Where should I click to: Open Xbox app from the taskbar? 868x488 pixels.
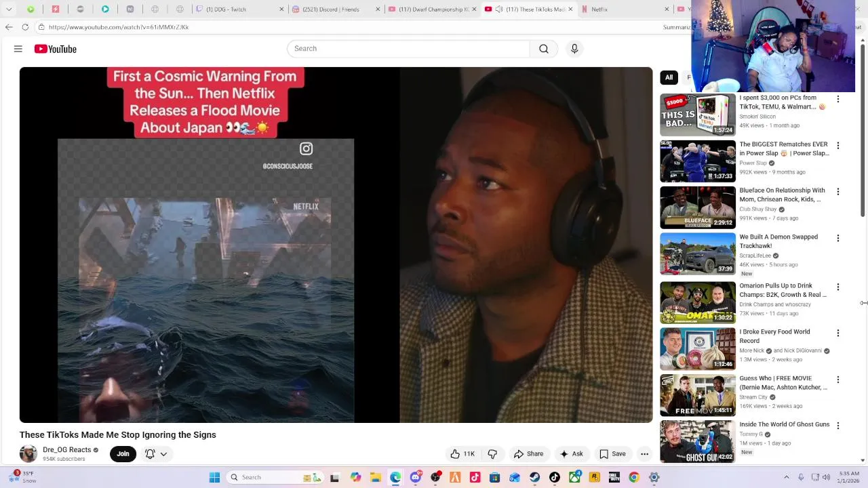click(574, 477)
